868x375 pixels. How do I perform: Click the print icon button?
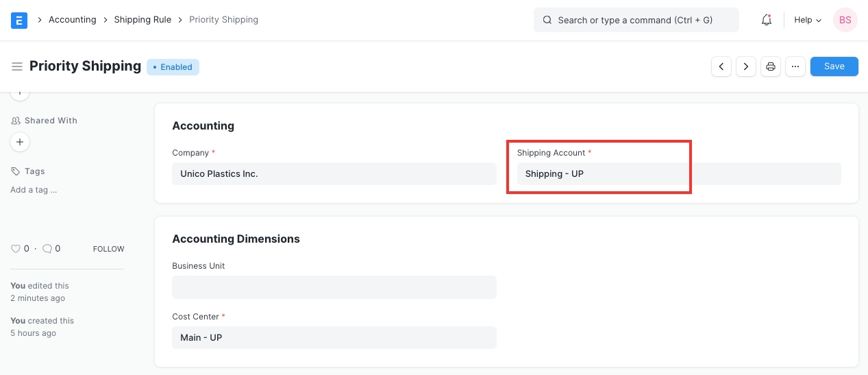(771, 66)
